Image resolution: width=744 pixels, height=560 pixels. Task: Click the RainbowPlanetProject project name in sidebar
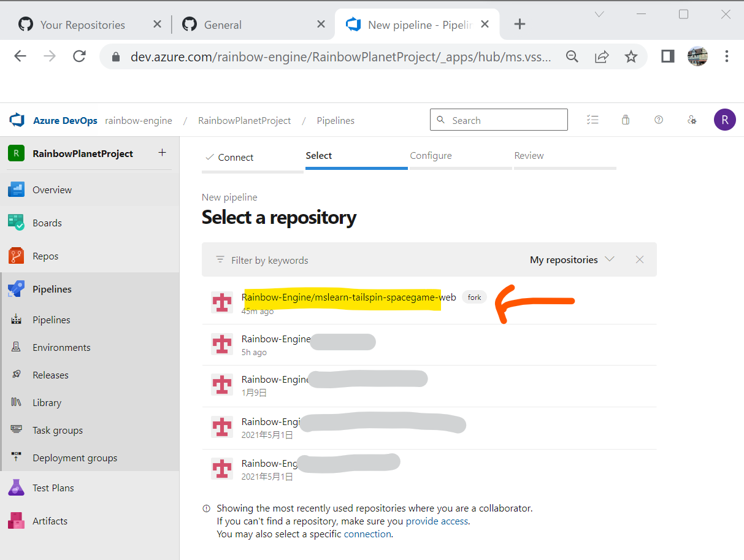(83, 153)
